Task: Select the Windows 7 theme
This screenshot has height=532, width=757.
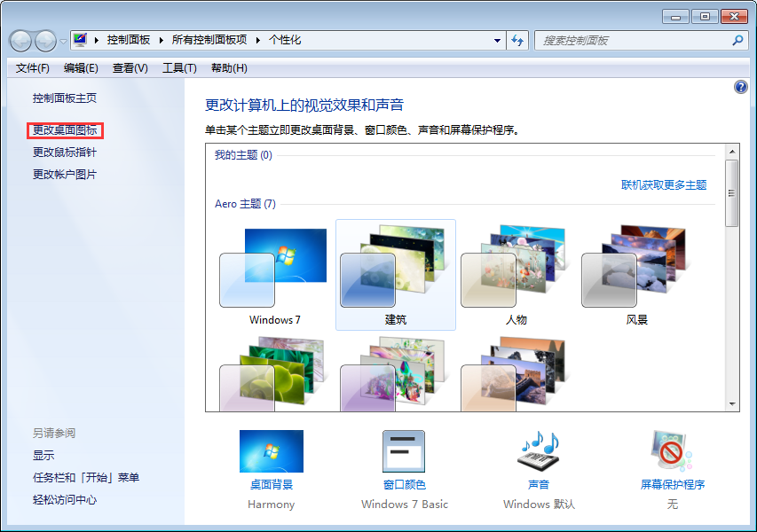Action: [x=275, y=275]
